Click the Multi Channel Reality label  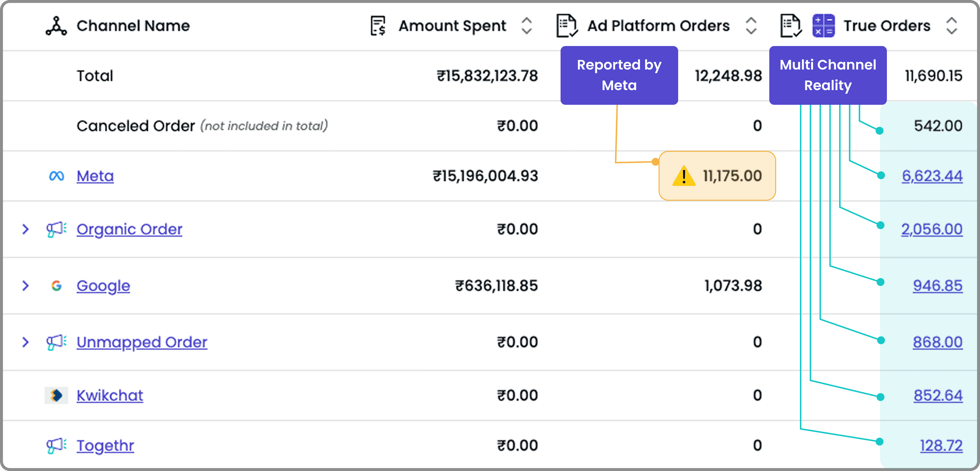click(827, 75)
